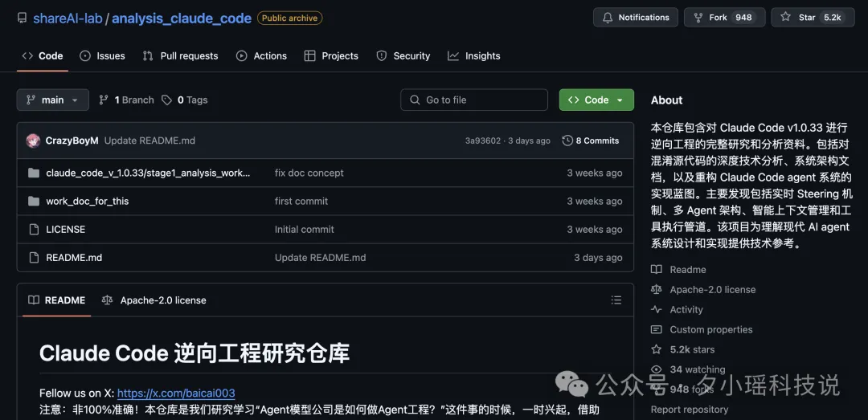Open the CrazyBoyM author link

(x=72, y=141)
